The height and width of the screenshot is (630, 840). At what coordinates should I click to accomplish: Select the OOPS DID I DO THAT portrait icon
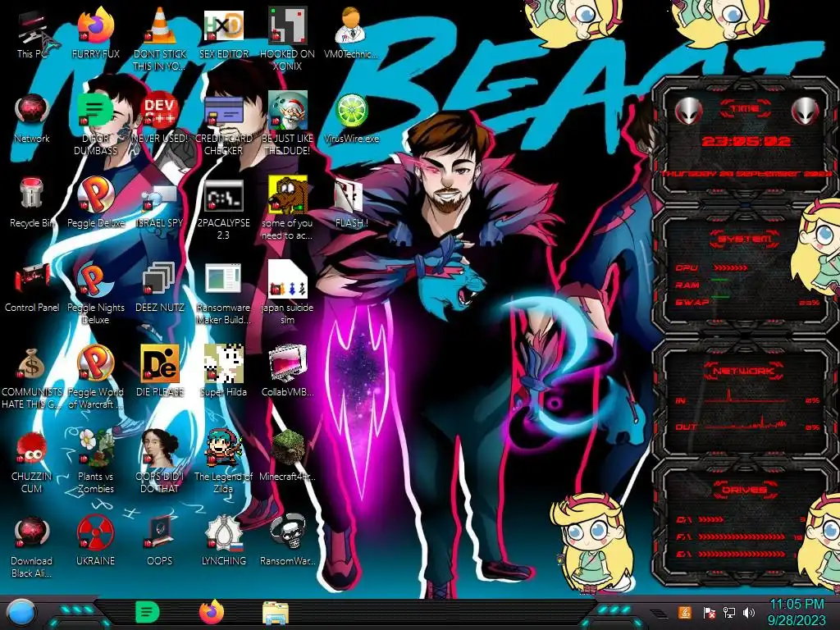(160, 462)
